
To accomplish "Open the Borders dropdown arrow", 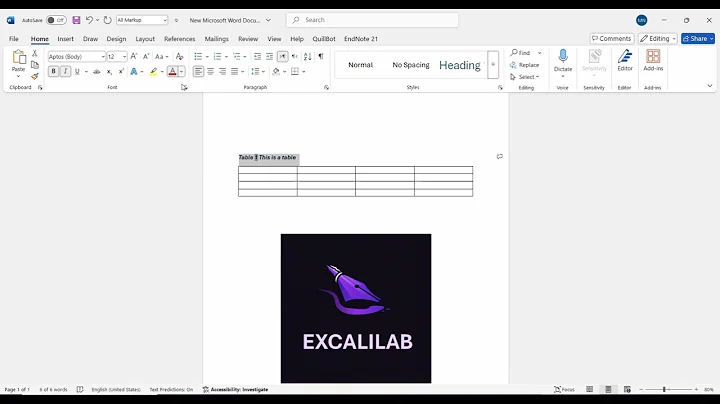I will pyautogui.click(x=304, y=72).
